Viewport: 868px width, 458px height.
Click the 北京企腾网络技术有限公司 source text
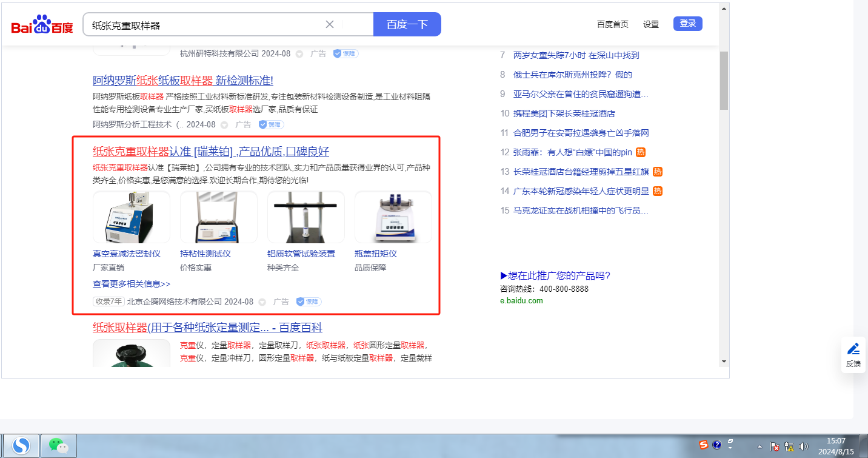tap(175, 301)
